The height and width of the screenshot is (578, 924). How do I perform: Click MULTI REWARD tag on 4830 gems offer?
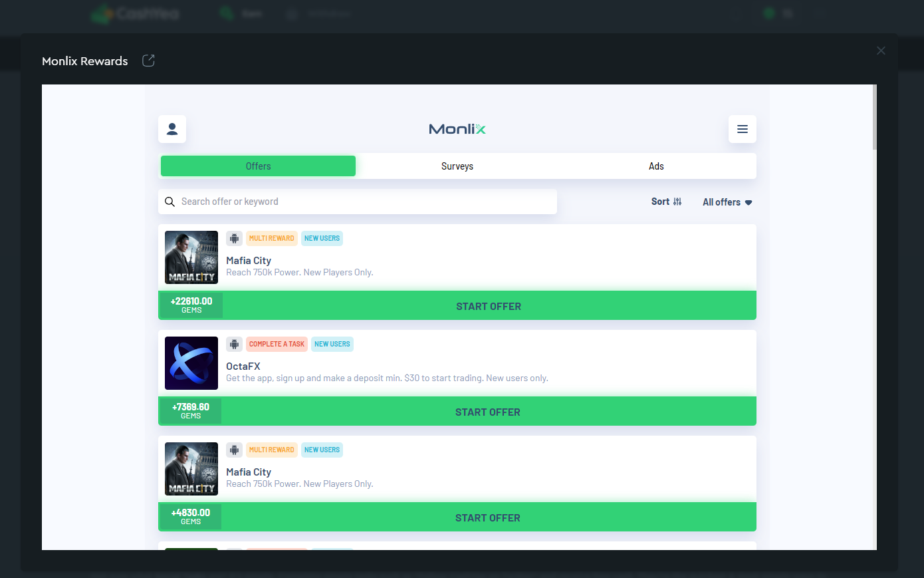click(x=271, y=450)
